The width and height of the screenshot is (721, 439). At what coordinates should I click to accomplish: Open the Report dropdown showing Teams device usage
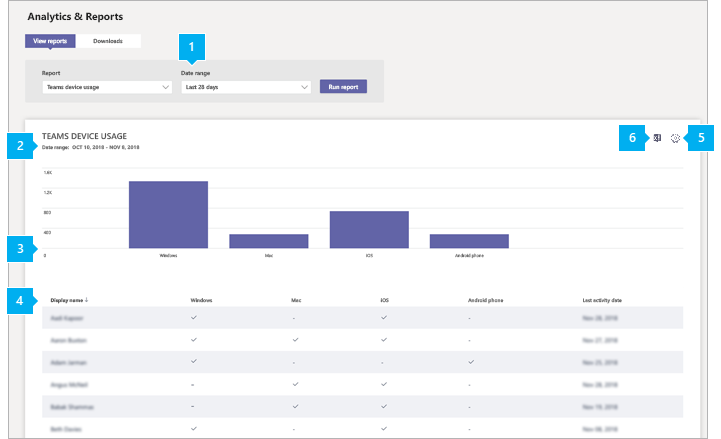click(107, 87)
